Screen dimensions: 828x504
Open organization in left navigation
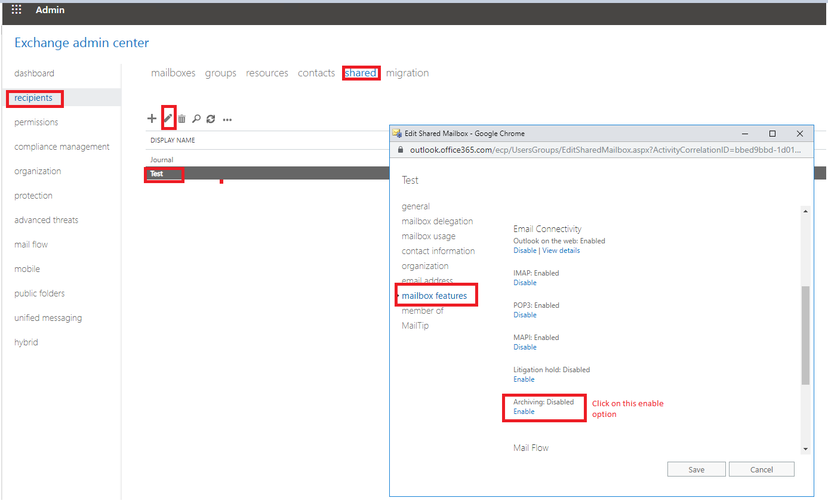(38, 171)
